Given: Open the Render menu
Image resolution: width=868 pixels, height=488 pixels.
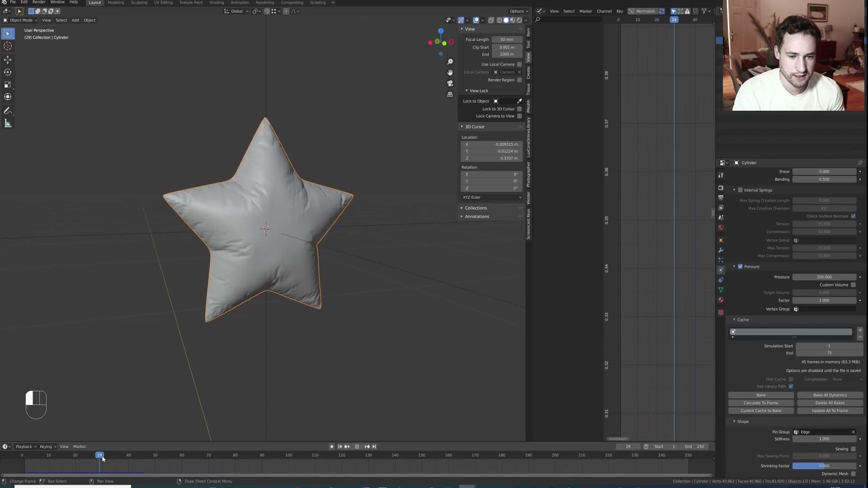Looking at the screenshot, I should (x=38, y=2).
